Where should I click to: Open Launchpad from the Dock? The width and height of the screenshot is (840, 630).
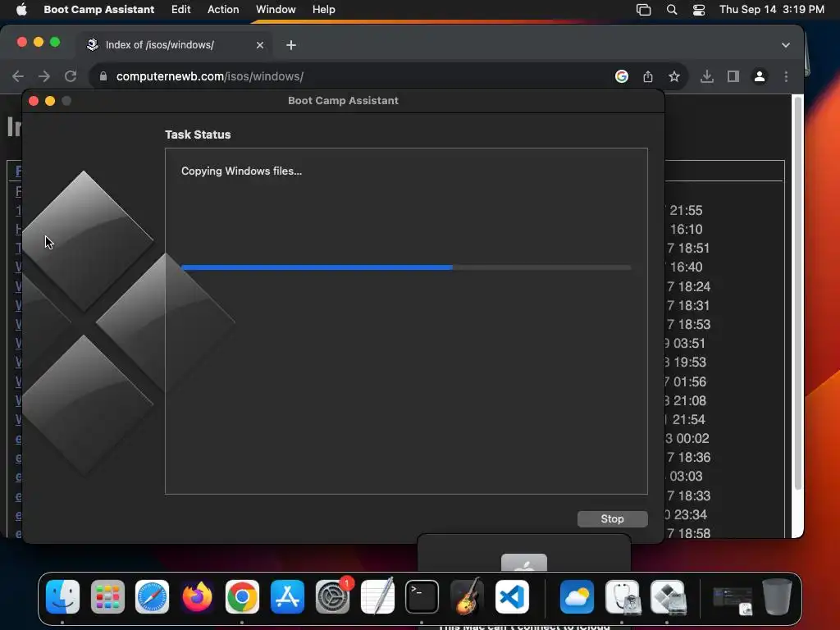coord(107,597)
